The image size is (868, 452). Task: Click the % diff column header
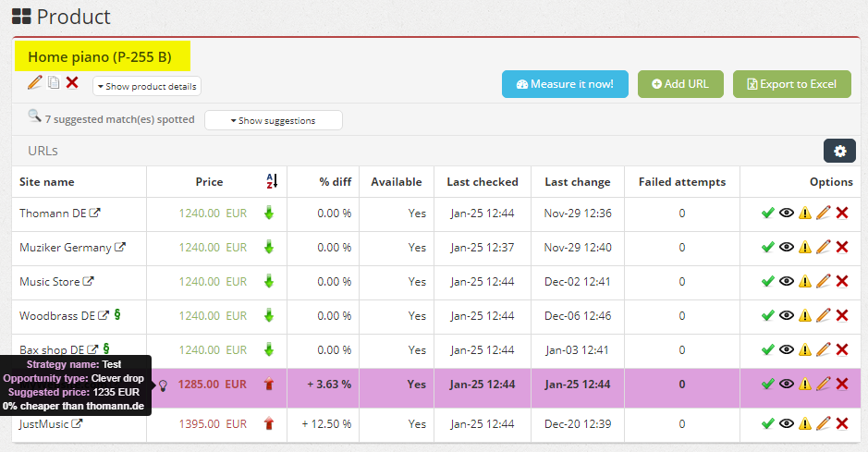click(x=336, y=182)
